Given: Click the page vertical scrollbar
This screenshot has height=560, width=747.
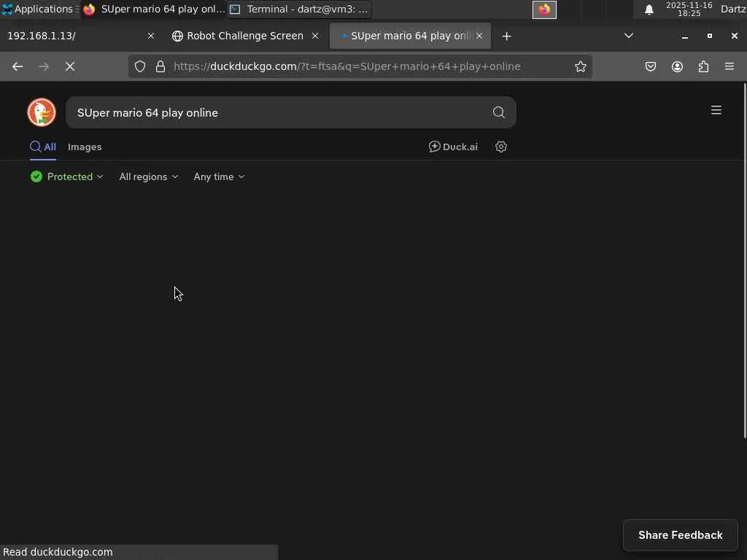Looking at the screenshot, I should tap(745, 261).
